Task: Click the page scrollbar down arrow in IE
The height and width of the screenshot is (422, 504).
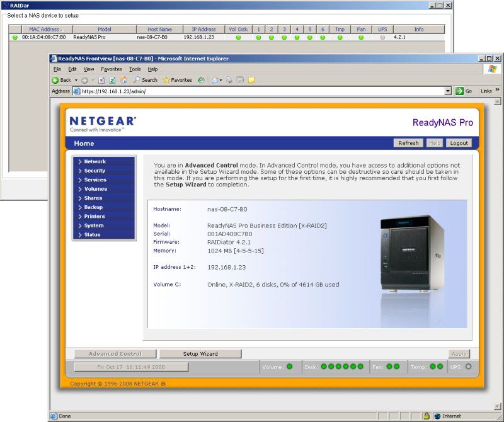Action: (x=497, y=407)
